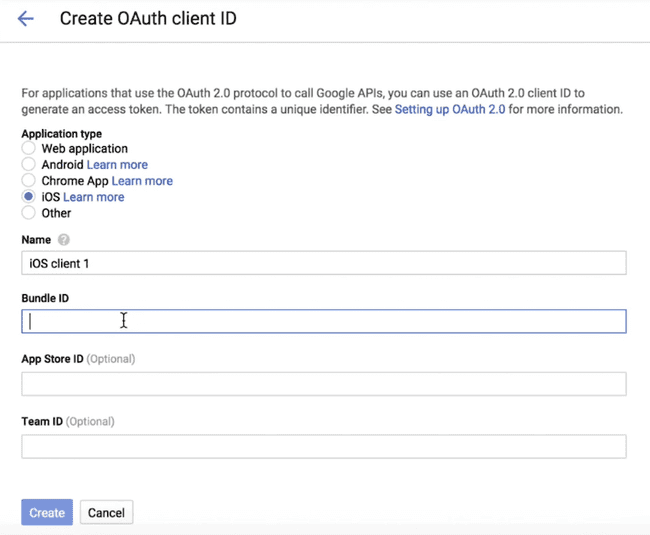This screenshot has height=535, width=650.
Task: Select the Chrome App radio option
Action: [29, 181]
